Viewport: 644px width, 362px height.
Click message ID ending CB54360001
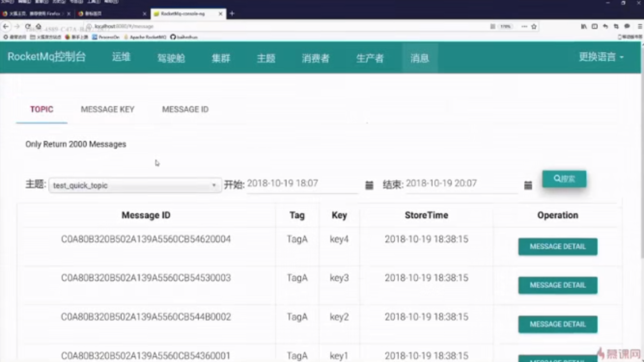(146, 356)
